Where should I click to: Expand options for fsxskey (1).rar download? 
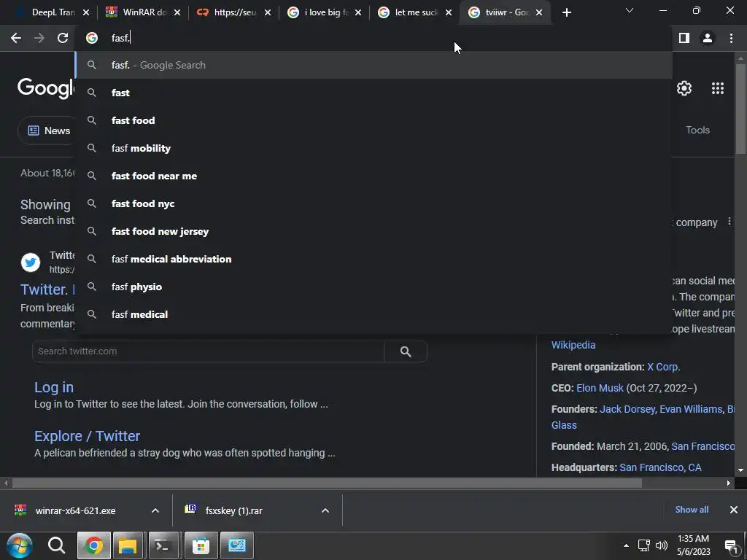tap(325, 511)
